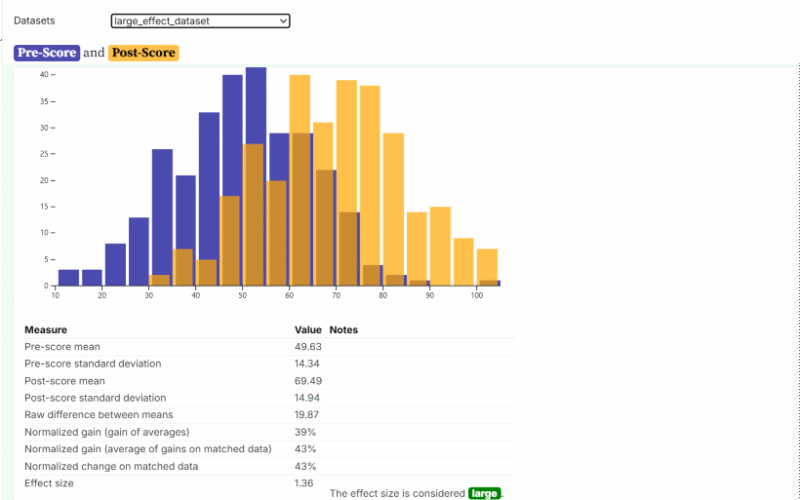
Task: Click the Effect size value 1.36
Action: (304, 483)
